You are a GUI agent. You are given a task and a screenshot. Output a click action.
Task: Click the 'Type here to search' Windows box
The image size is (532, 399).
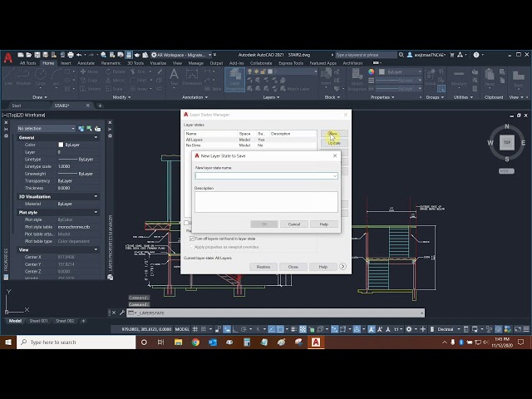(76, 342)
